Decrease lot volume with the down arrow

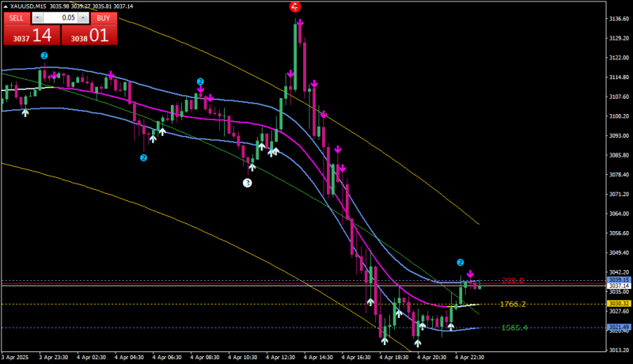tap(37, 17)
